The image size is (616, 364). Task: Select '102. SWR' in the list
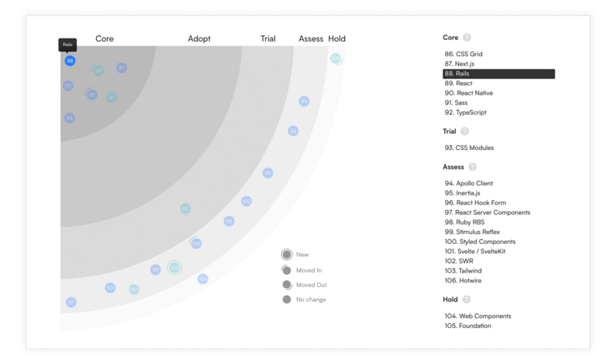pyautogui.click(x=459, y=261)
